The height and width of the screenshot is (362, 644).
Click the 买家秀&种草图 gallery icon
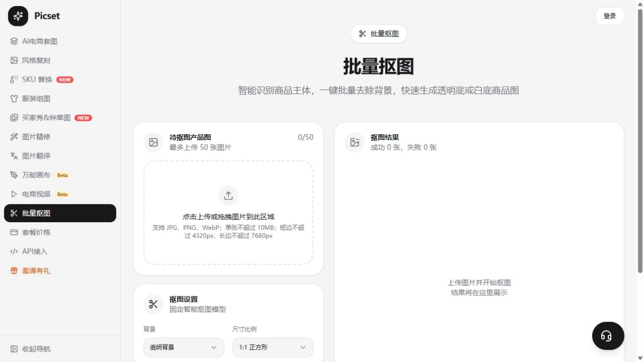14,118
